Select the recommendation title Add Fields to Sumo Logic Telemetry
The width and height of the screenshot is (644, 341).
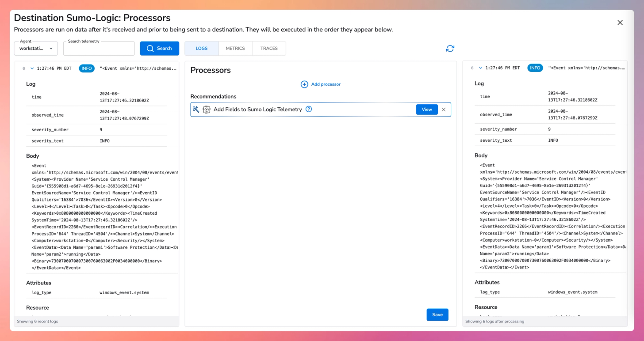(258, 110)
